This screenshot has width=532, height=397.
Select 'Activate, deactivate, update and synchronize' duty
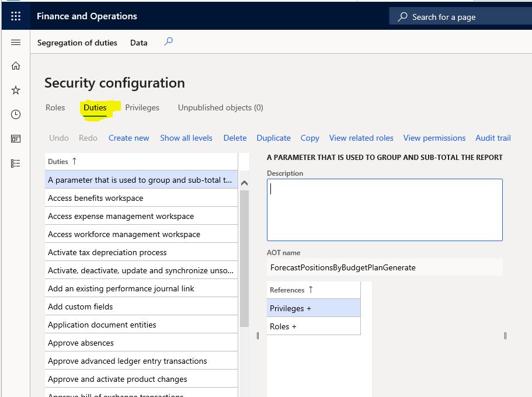pyautogui.click(x=141, y=270)
